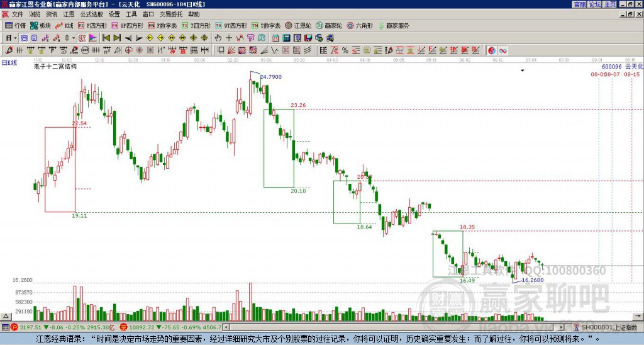Open the P数字表 tool
The width and height of the screenshot is (644, 345).
point(162,25)
